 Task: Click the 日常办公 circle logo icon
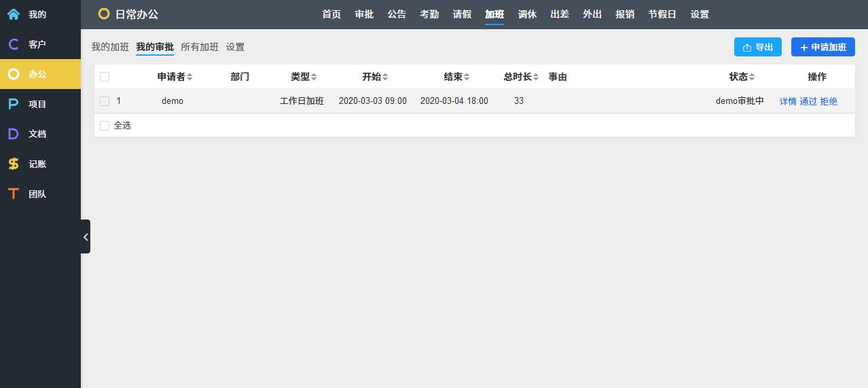point(104,14)
